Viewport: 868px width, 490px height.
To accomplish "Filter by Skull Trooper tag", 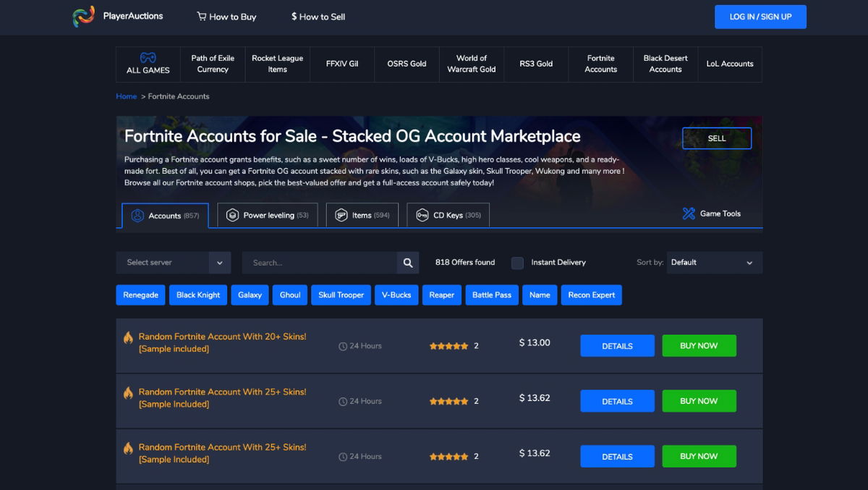I will (x=341, y=295).
